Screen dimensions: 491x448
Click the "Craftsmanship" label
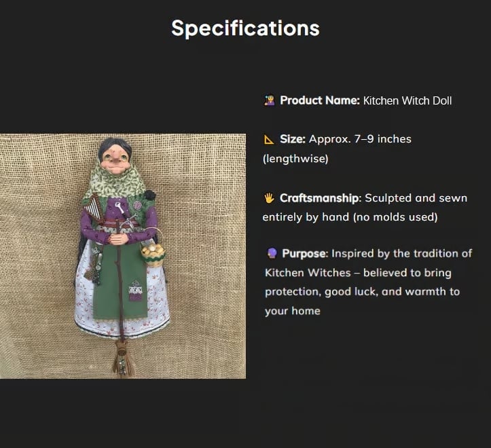click(320, 198)
